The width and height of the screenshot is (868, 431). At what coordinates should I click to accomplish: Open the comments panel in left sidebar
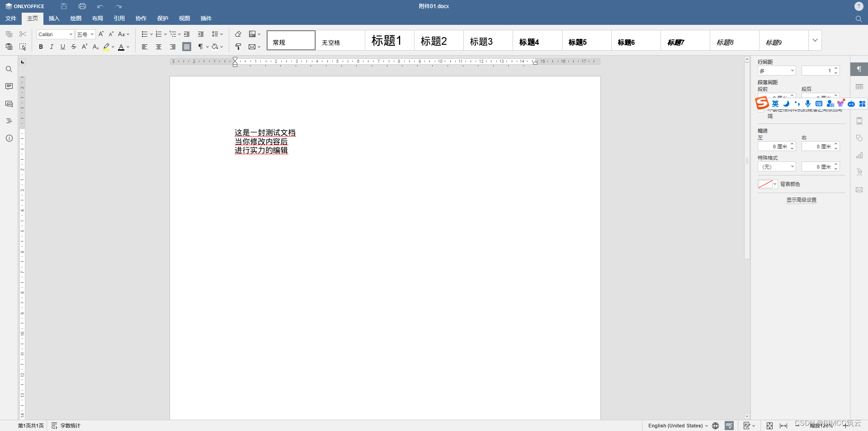[9, 86]
